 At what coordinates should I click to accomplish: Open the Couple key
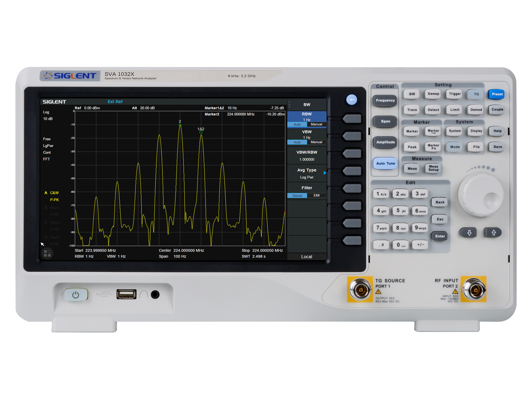(497, 110)
